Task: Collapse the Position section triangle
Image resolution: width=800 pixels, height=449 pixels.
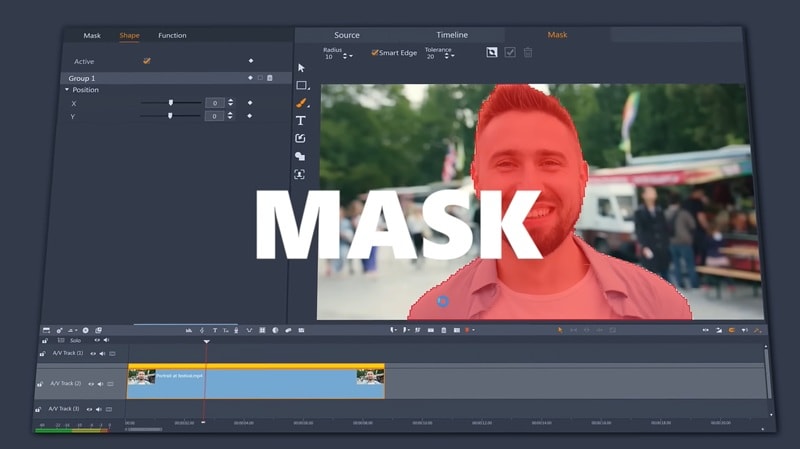Action: tap(66, 89)
